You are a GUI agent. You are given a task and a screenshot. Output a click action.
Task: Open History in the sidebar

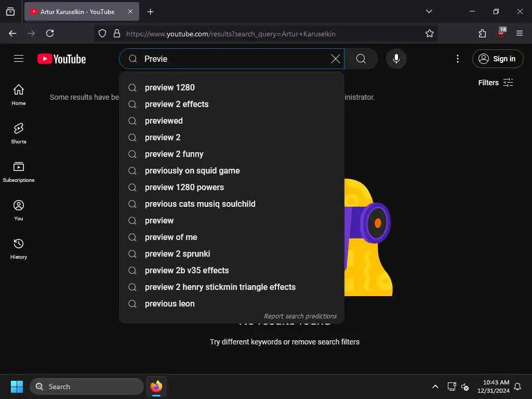tap(19, 249)
